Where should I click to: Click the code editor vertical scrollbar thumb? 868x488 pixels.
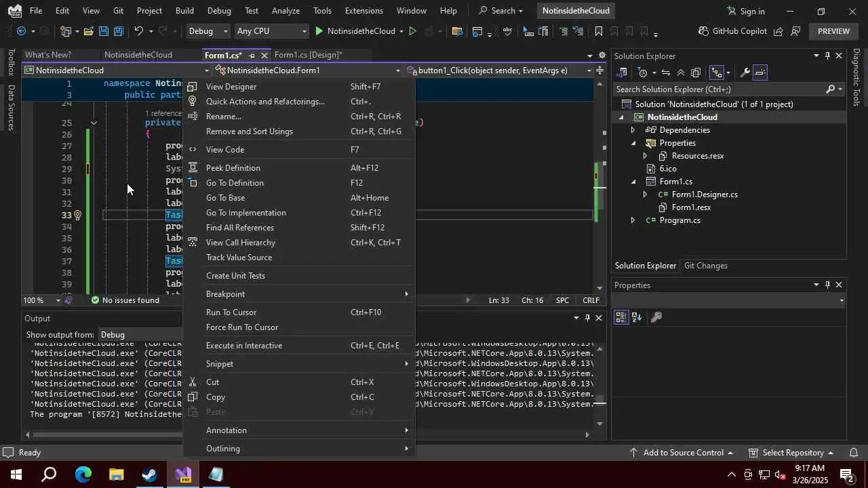(599, 185)
